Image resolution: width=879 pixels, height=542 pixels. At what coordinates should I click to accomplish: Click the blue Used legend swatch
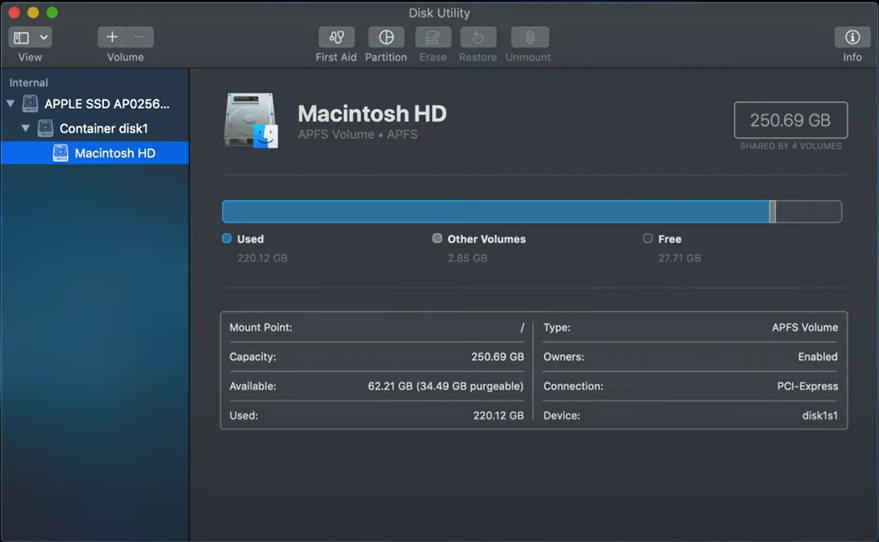coord(226,238)
